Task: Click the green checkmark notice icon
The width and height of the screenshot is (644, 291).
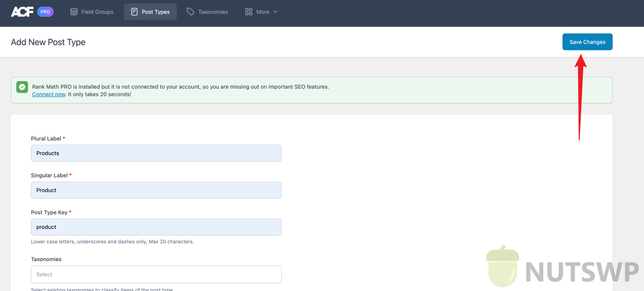Action: [22, 87]
